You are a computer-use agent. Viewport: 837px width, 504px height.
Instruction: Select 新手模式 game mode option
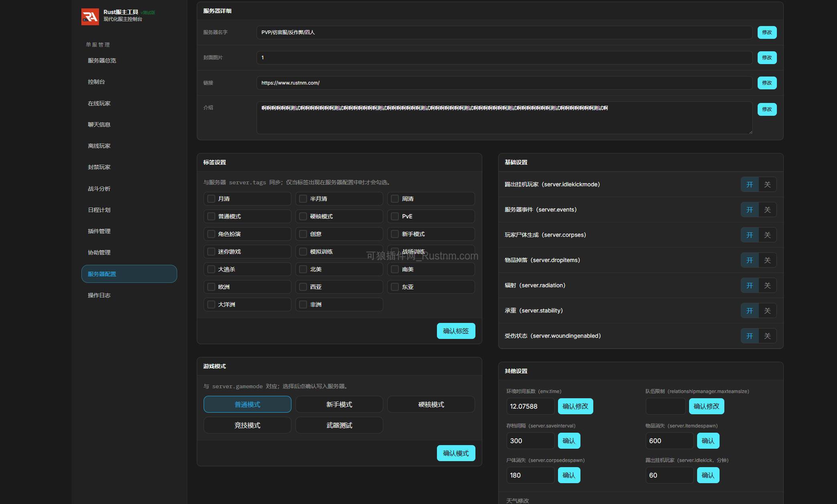(339, 405)
